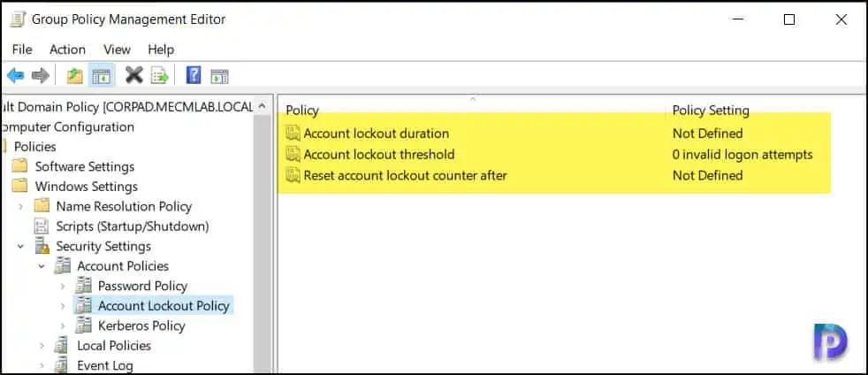Expand the Password Policy node
Image resolution: width=868 pixels, height=375 pixels.
click(63, 287)
